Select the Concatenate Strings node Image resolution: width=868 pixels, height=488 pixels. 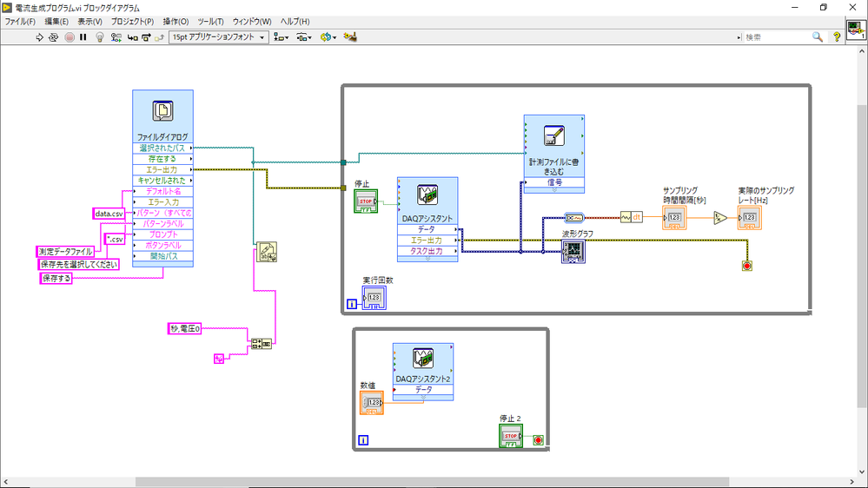coord(262,344)
